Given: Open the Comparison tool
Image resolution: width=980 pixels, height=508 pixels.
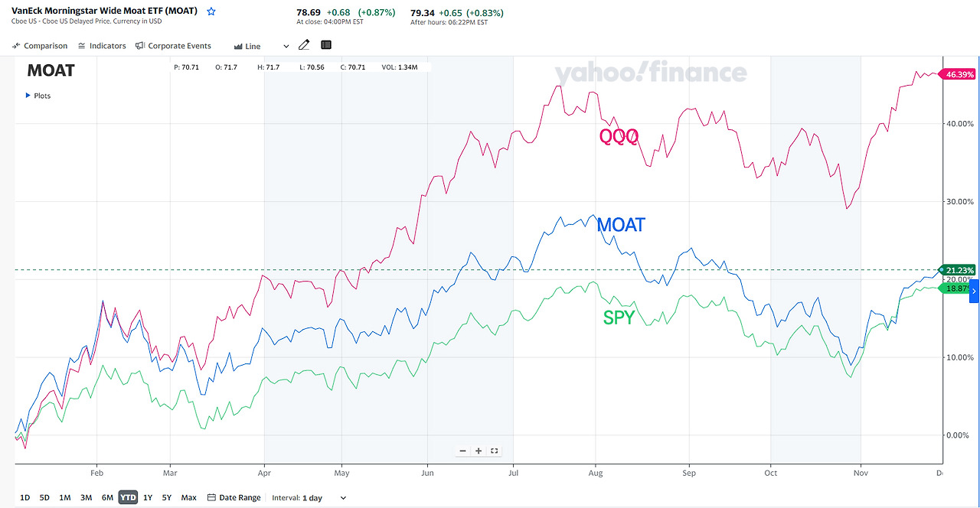Looking at the screenshot, I should [40, 45].
